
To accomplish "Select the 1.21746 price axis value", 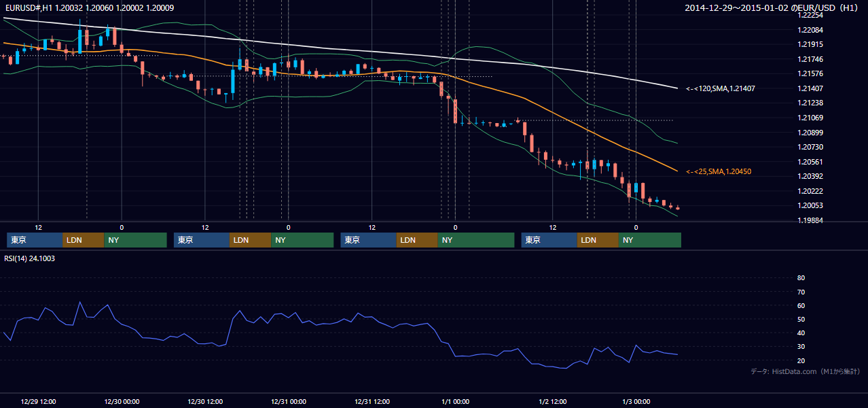I will (x=810, y=59).
